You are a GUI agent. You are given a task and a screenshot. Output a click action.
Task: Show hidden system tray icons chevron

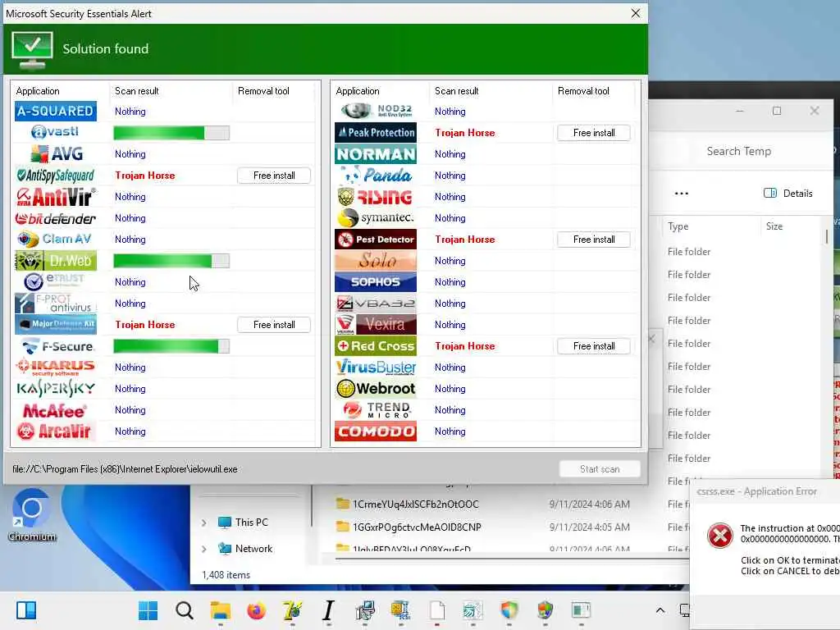click(x=660, y=610)
